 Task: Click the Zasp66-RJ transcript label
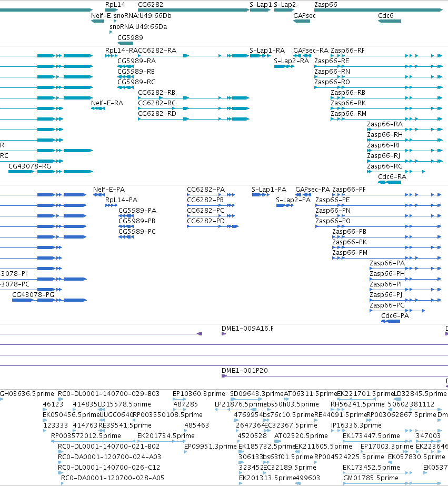[x=384, y=156]
